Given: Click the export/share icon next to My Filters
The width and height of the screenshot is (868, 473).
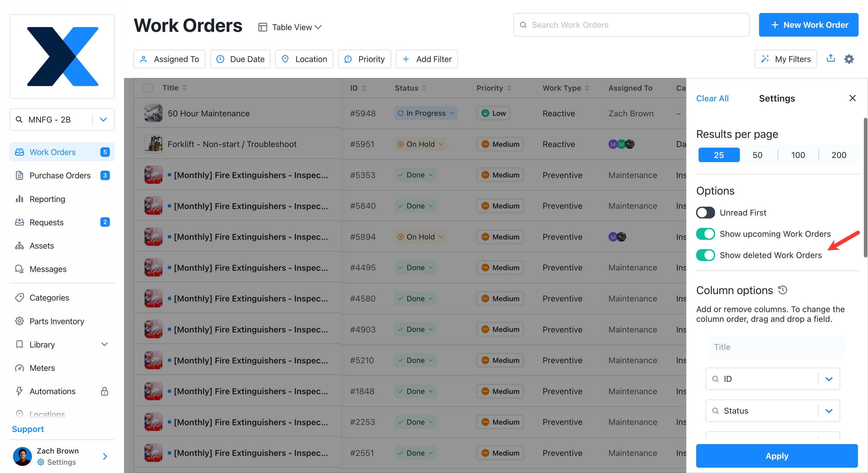Looking at the screenshot, I should [x=831, y=58].
